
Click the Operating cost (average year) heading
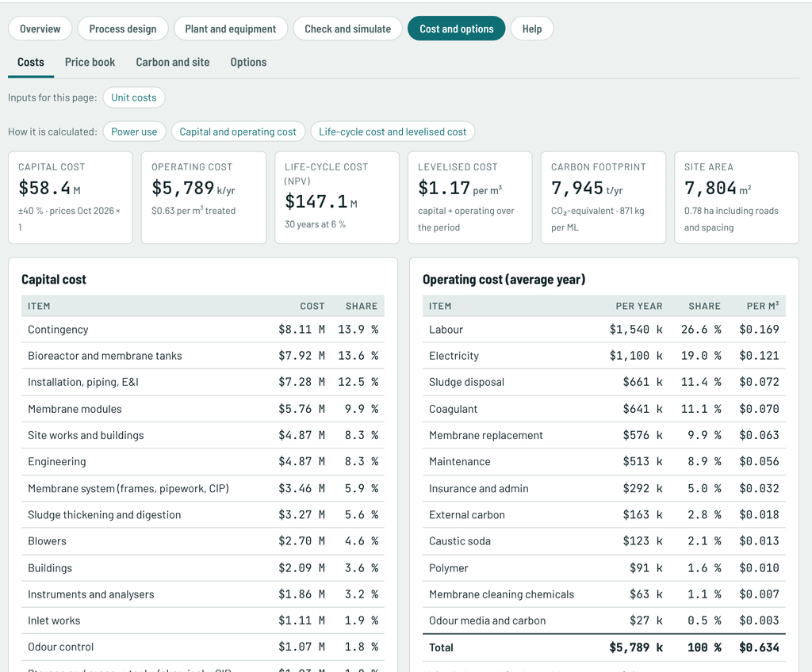[x=504, y=280]
